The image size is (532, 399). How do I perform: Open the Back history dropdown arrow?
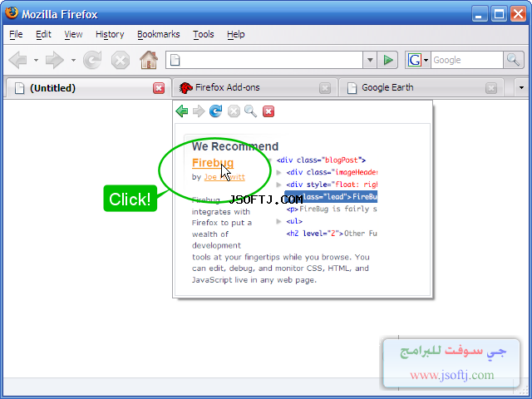click(x=36, y=60)
